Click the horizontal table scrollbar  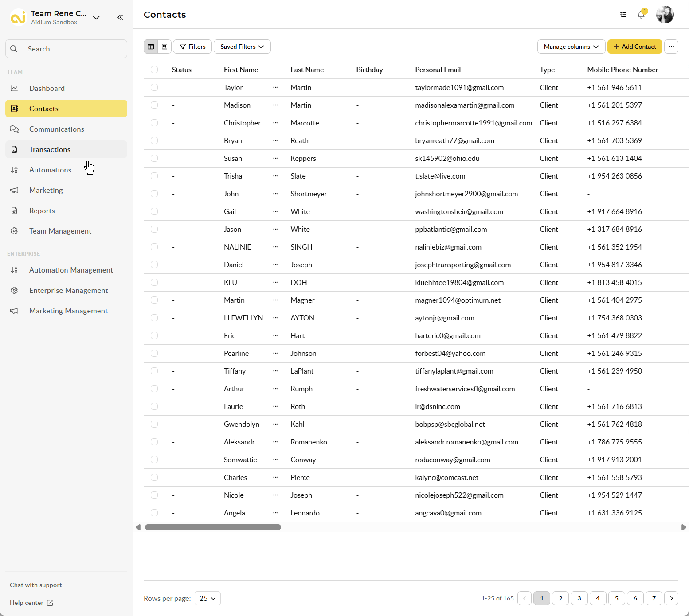(x=213, y=527)
